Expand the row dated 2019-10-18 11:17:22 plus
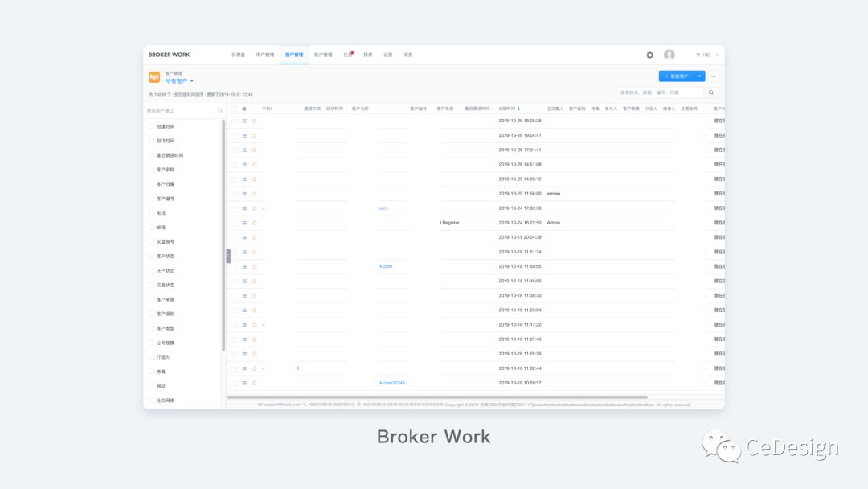This screenshot has height=489, width=868. pos(264,324)
